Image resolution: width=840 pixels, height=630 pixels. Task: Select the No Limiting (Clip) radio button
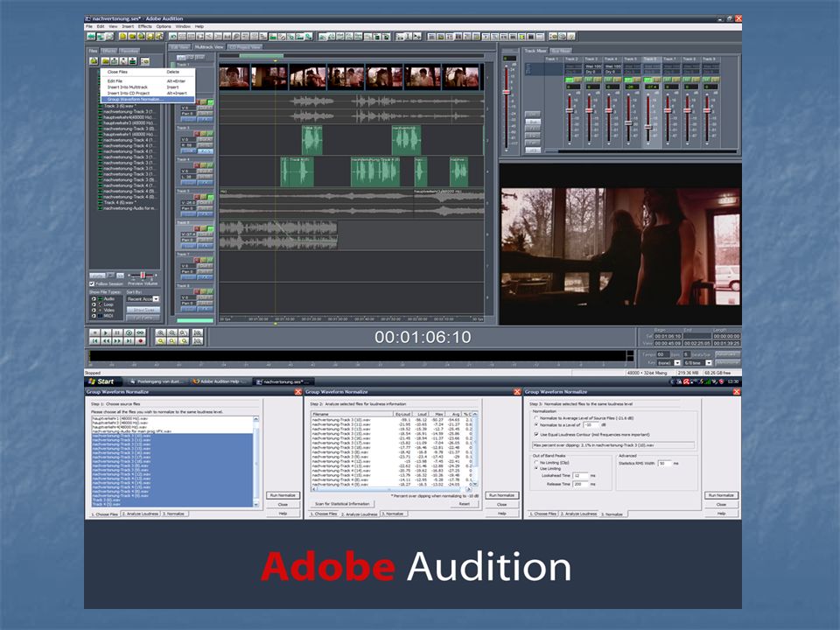coord(536,462)
